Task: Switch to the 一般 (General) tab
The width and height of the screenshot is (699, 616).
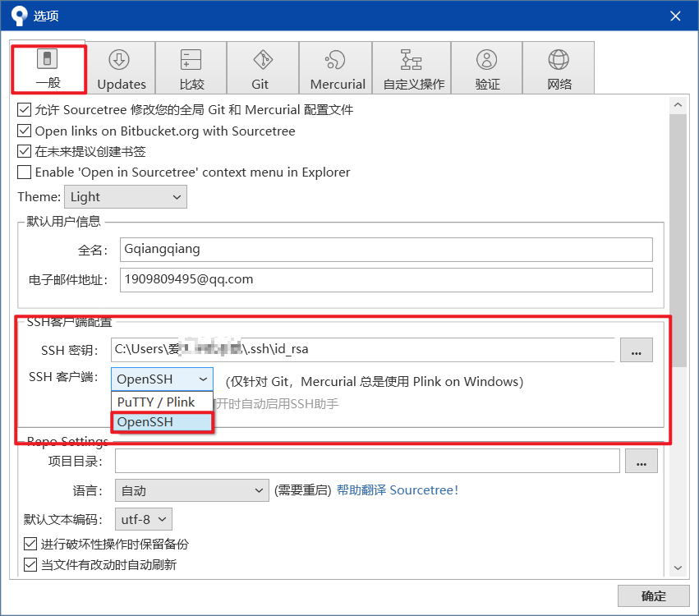Action: [49, 67]
